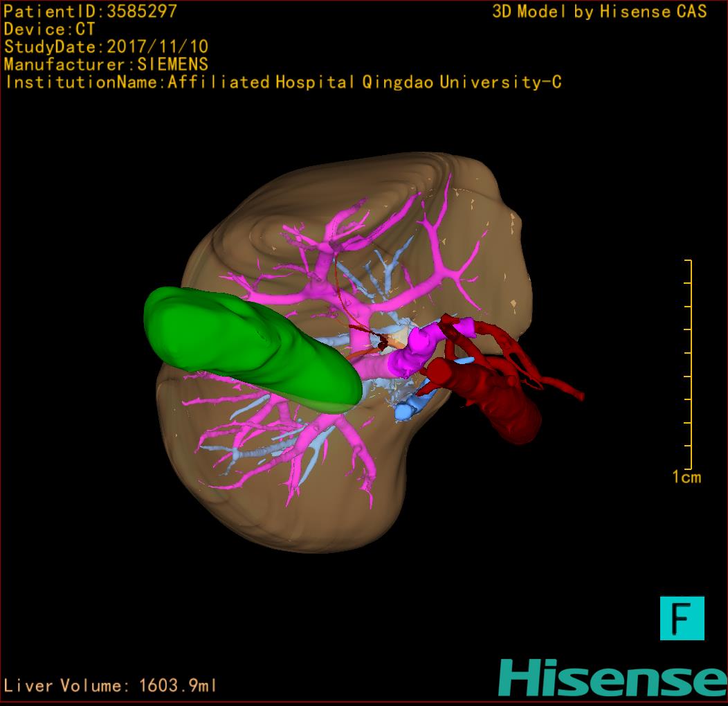Click the PatientID:3585297 text
728x706 pixels.
(91, 11)
